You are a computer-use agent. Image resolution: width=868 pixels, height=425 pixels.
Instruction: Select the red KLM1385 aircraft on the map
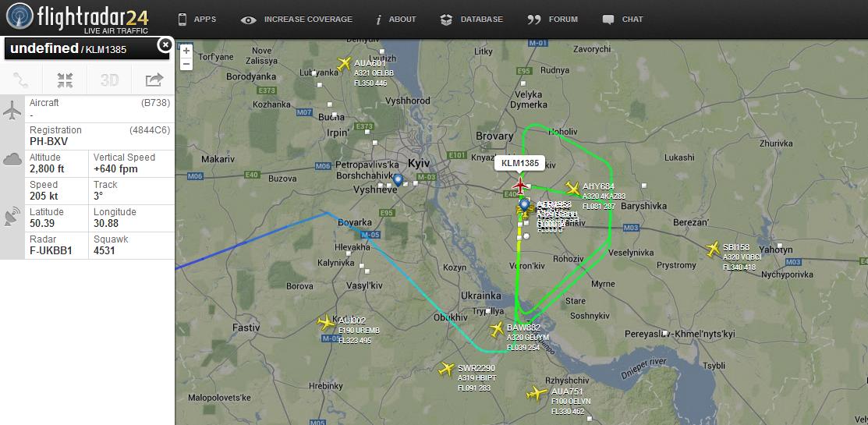[x=519, y=186]
